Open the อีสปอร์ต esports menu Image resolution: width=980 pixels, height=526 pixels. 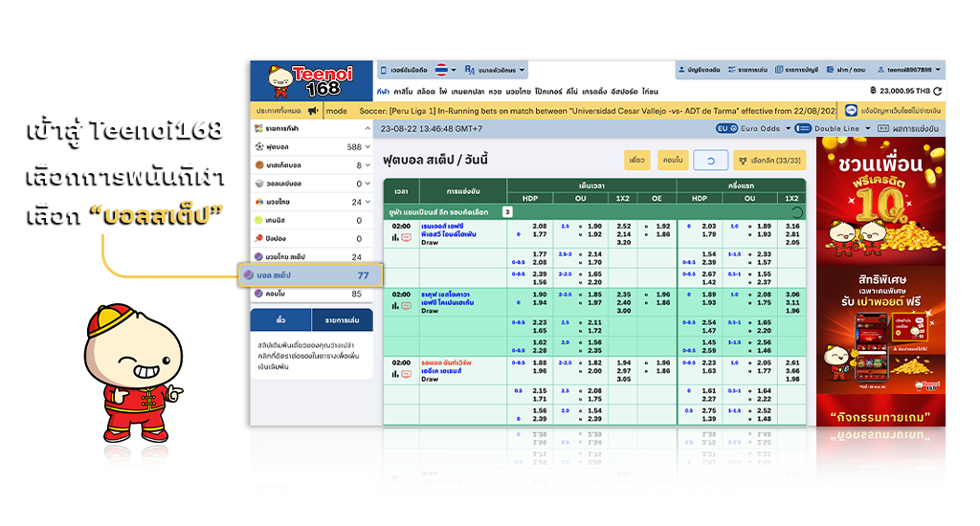[x=624, y=91]
